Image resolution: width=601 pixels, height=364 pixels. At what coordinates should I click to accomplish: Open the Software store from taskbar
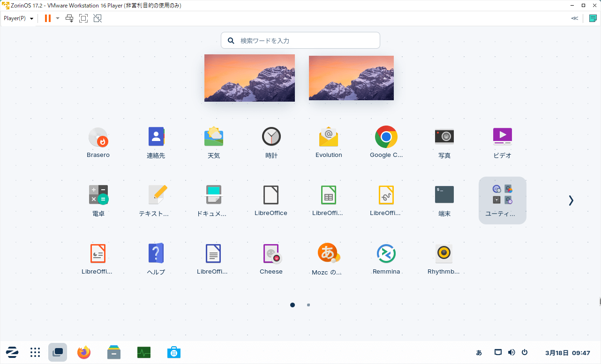point(174,352)
